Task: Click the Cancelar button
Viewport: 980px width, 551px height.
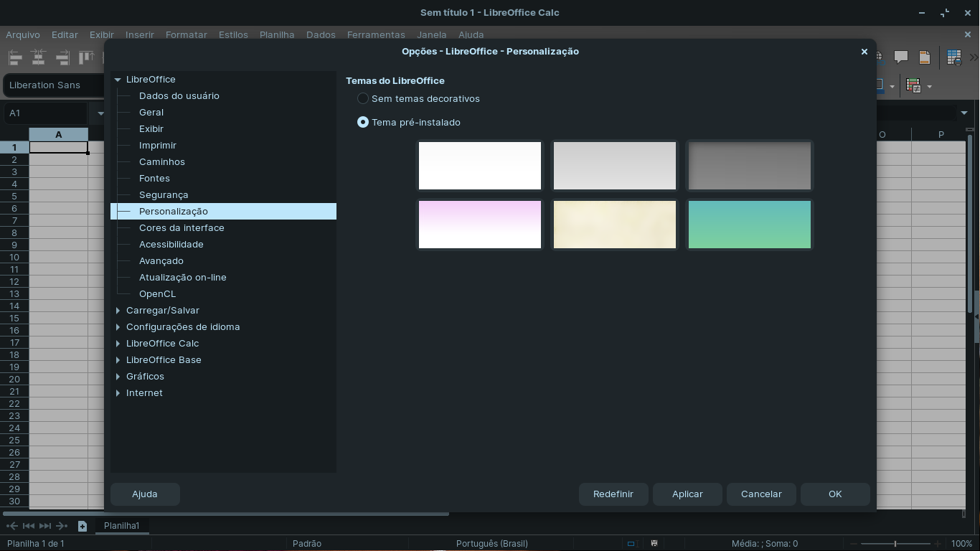Action: pos(761,494)
